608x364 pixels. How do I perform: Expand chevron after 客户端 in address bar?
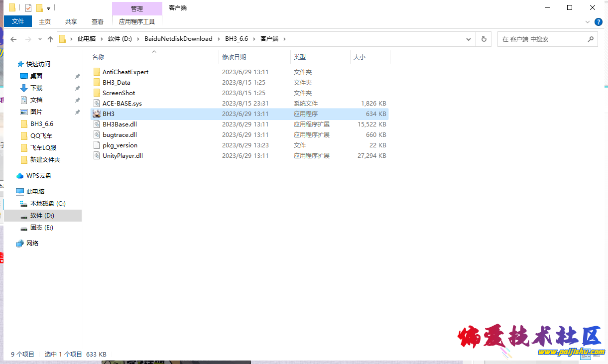[284, 39]
